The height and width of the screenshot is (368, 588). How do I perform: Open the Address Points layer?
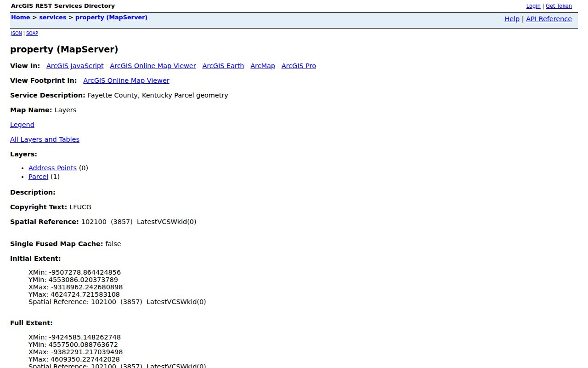click(x=52, y=168)
